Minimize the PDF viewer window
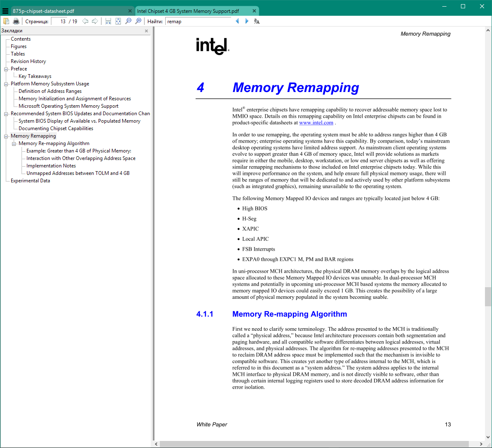 coord(444,6)
